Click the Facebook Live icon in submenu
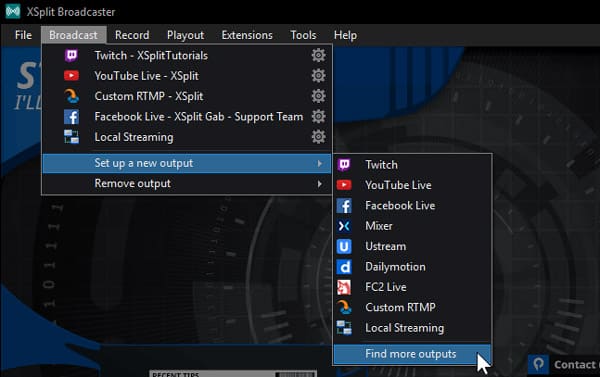 [344, 206]
